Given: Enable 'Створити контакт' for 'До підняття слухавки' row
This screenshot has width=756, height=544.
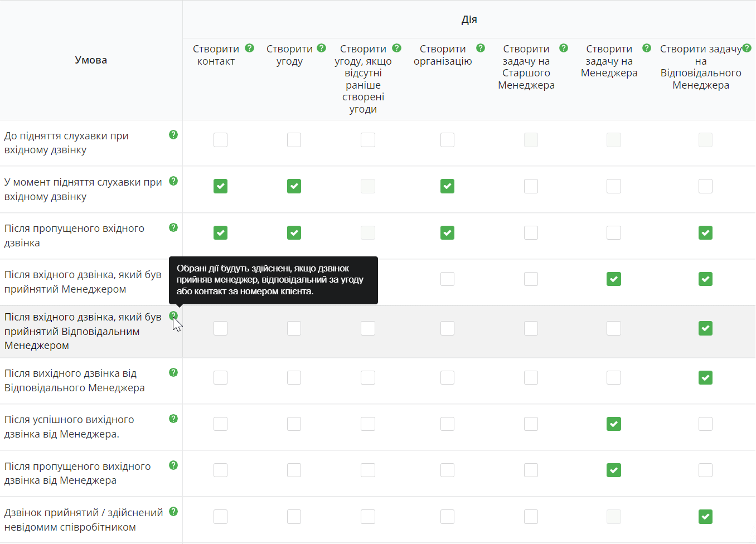Looking at the screenshot, I should pyautogui.click(x=221, y=140).
